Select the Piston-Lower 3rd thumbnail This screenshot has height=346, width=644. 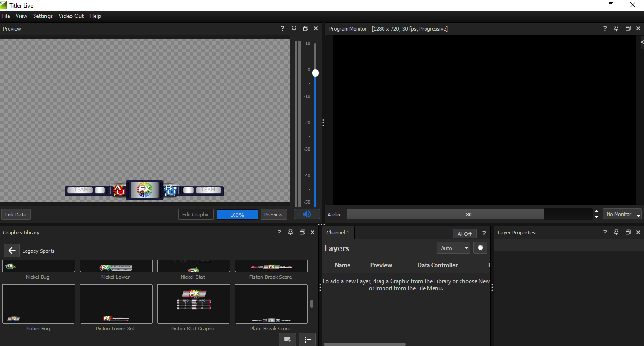click(x=116, y=303)
